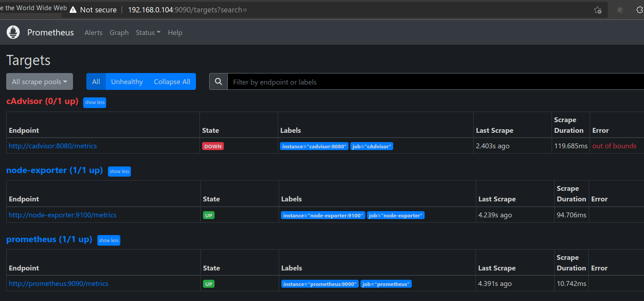Click the bug-shaped extension icon in the browser toolbar

620,10
